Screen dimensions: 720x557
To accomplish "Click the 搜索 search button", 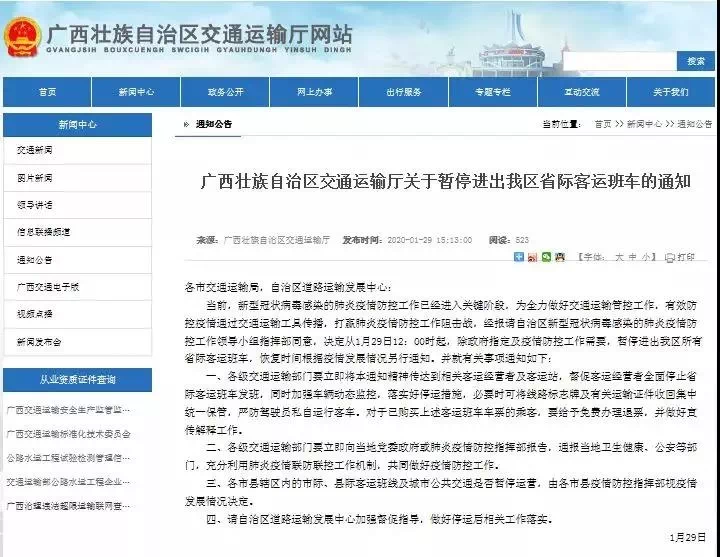I will [696, 61].
